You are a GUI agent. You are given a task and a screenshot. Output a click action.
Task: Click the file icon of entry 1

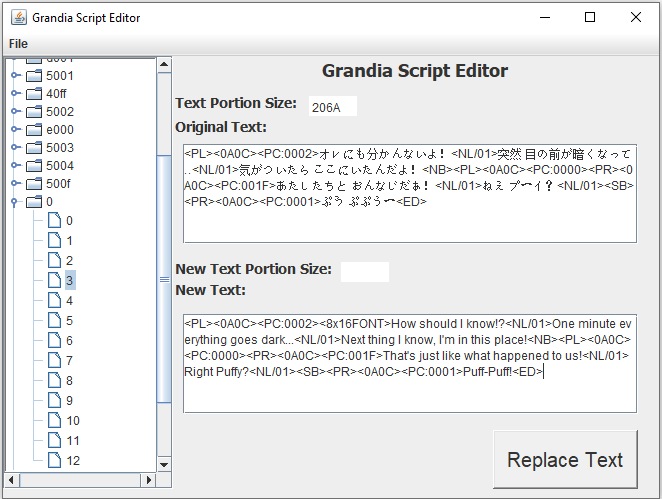click(x=54, y=240)
